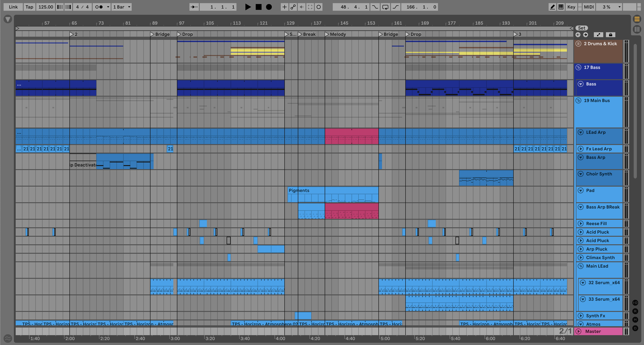
Task: Enable the Computer MIDI Keyboard icon
Action: click(561, 7)
